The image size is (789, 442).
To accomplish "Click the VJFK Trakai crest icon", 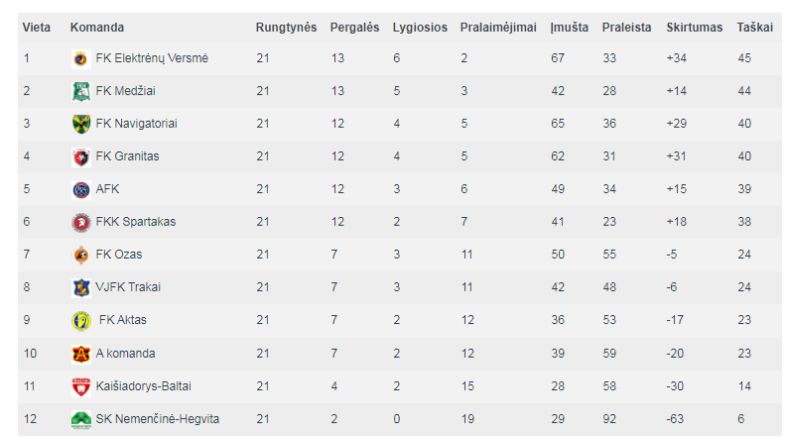I will 81,287.
